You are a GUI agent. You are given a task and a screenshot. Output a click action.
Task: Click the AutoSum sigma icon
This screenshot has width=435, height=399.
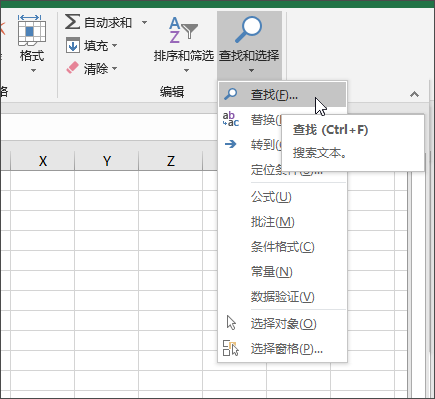click(72, 22)
